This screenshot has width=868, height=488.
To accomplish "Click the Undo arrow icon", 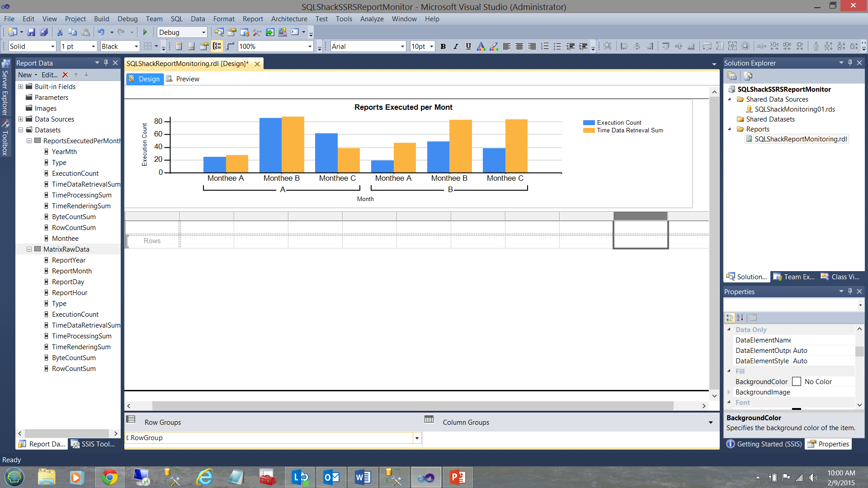I will click(101, 32).
